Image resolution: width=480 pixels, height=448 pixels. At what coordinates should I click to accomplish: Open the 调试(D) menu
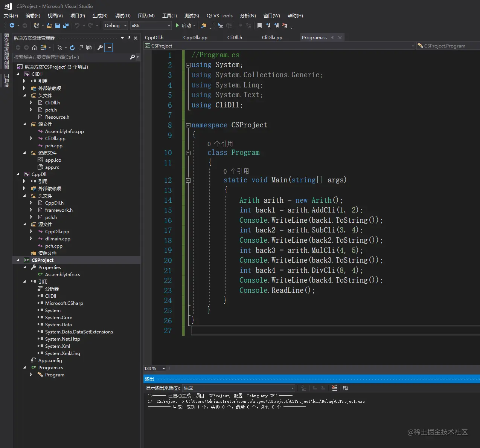123,16
